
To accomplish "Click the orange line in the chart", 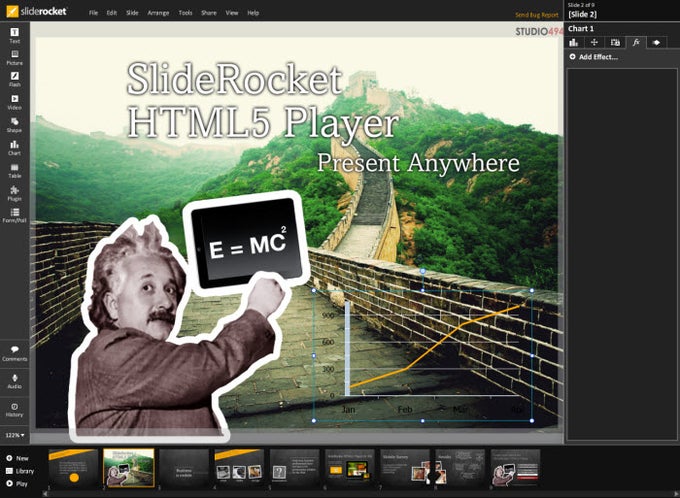I will tap(434, 347).
